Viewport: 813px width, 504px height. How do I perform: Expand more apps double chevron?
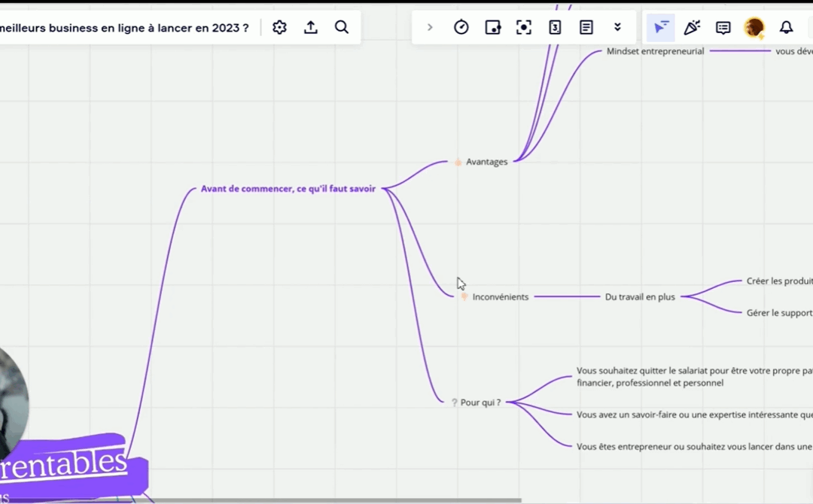[x=617, y=28]
